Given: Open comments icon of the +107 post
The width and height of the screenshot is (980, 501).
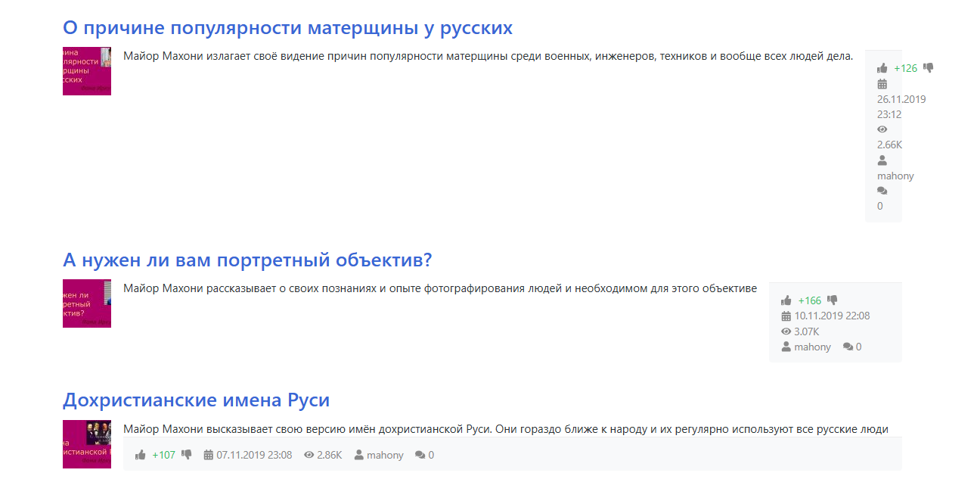Looking at the screenshot, I should coord(420,455).
